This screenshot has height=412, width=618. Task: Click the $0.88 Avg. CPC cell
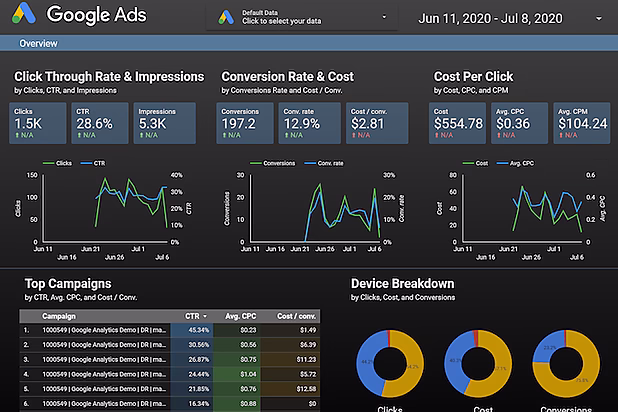coord(237,404)
